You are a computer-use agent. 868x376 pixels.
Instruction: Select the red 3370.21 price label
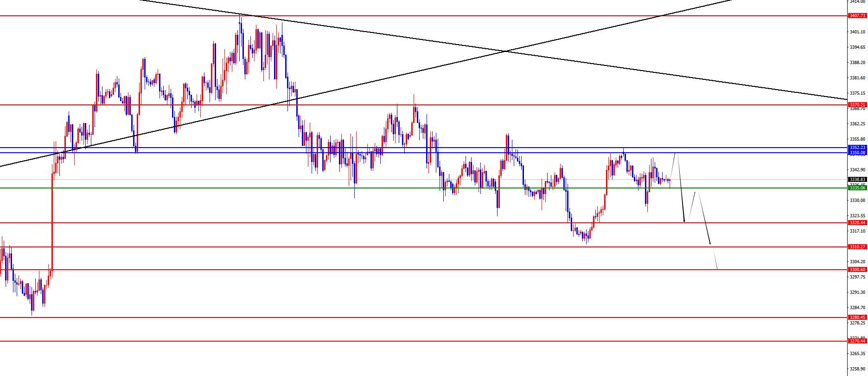(857, 105)
